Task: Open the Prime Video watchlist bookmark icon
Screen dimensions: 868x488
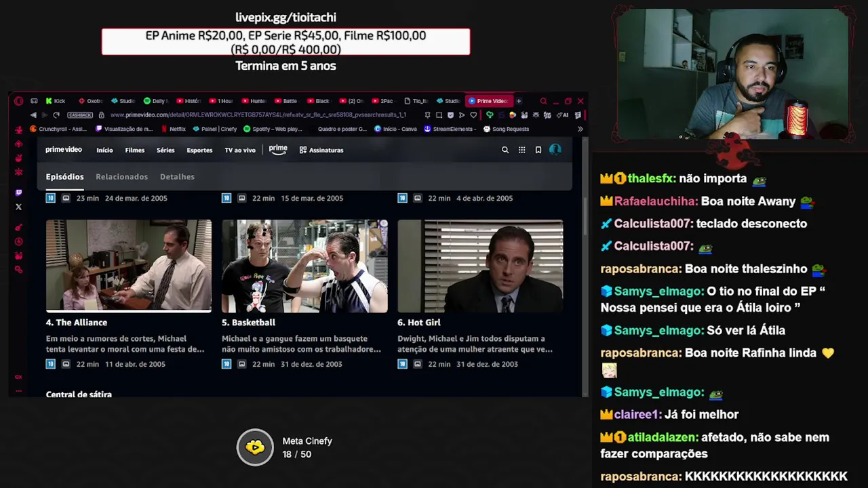Action: 538,150
